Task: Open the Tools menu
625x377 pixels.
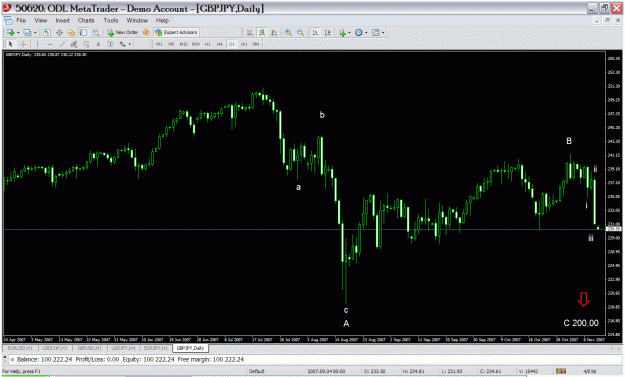Action: [x=111, y=20]
